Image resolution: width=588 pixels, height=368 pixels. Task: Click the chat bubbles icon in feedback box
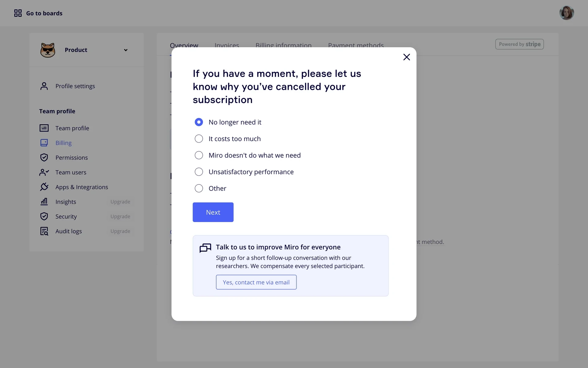point(205,248)
